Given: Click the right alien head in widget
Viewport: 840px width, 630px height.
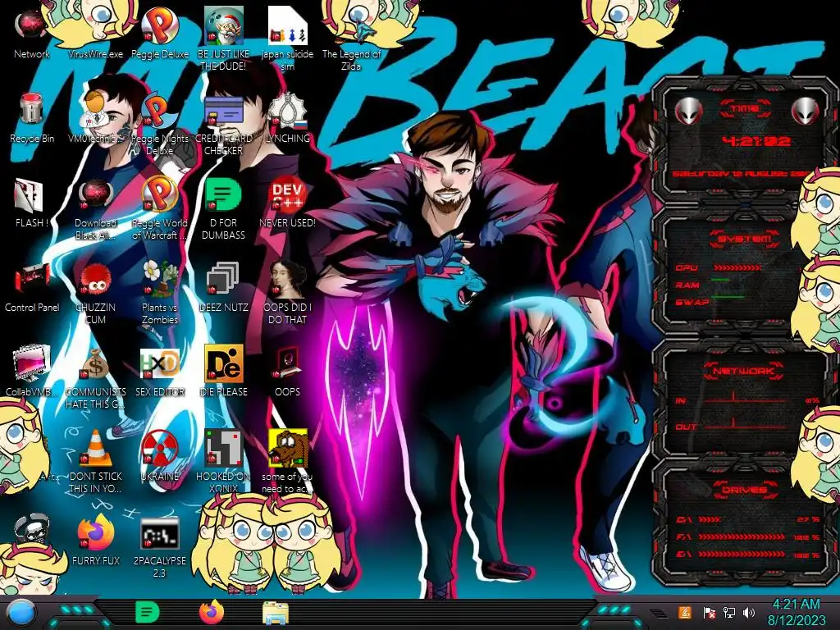Looking at the screenshot, I should pyautogui.click(x=806, y=112).
